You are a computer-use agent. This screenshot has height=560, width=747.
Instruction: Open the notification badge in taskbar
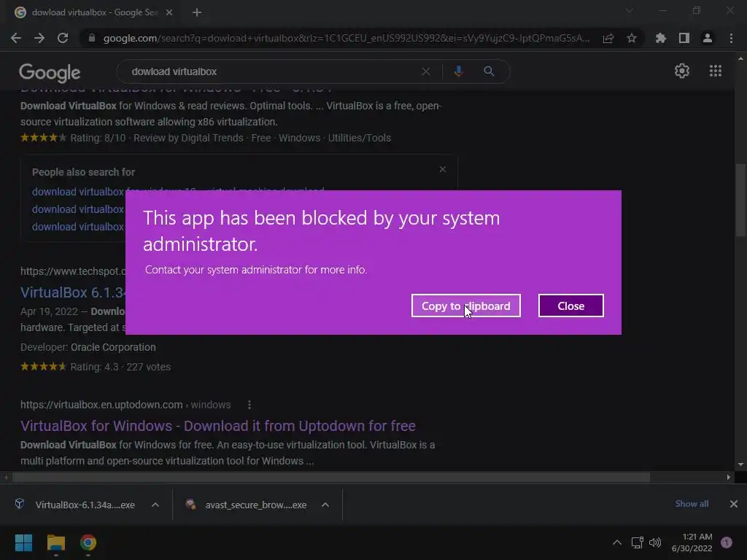pos(727,542)
